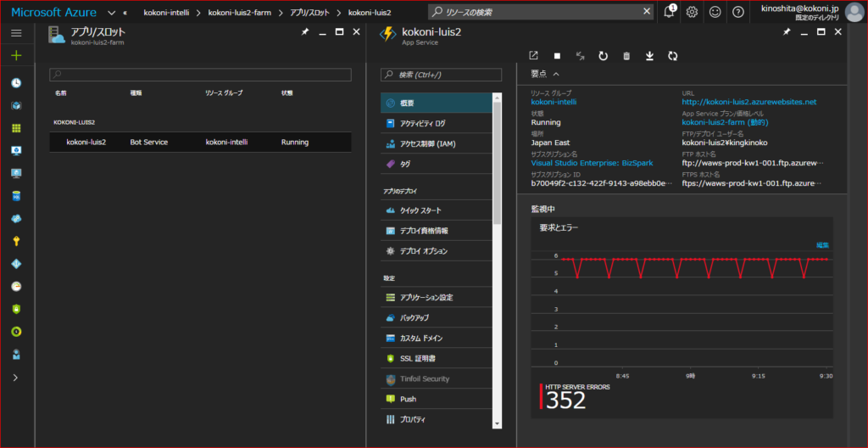868x448 pixels.
Task: Collapse breadcrumb with double left chevron
Action: coord(125,12)
